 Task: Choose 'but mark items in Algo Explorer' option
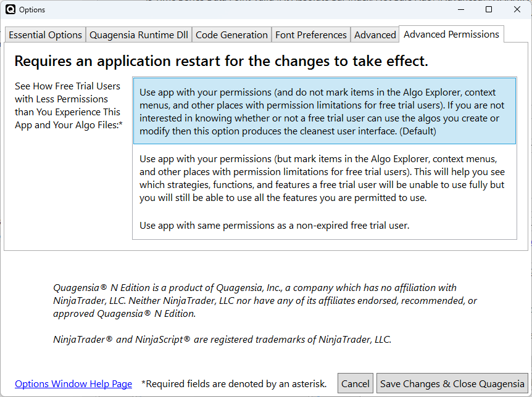(x=325, y=178)
